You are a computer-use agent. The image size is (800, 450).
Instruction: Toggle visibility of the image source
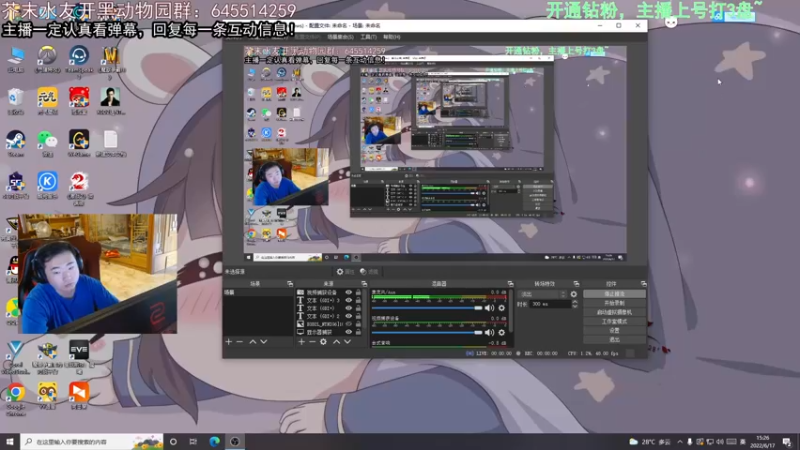pyautogui.click(x=348, y=324)
